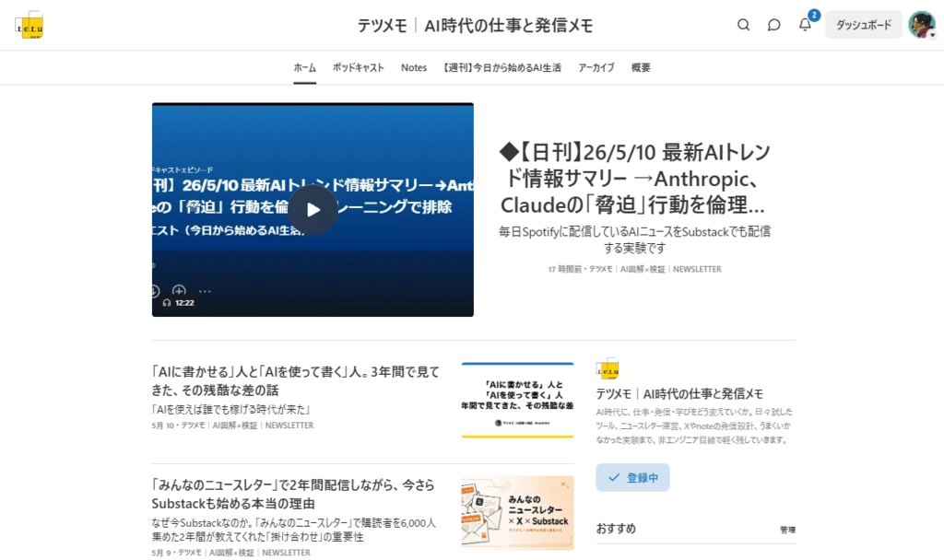This screenshot has width=944, height=560.
Task: Open the search icon
Action: point(744,25)
